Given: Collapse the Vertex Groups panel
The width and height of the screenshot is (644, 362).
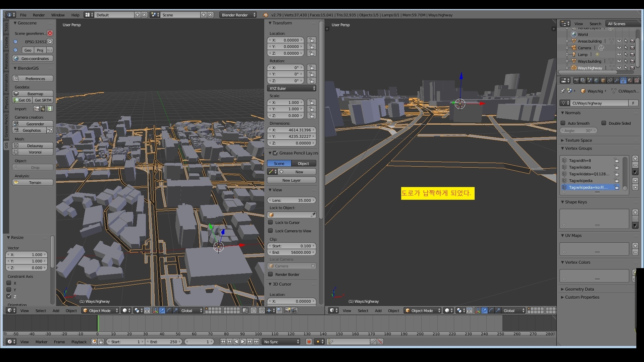Looking at the screenshot, I should (x=578, y=148).
